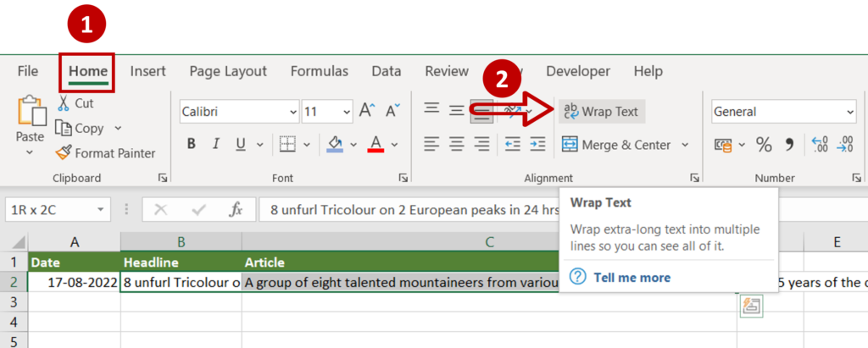Viewport: 868px width, 348px height.
Task: Expand Copy options dropdown arrow
Action: 118,129
